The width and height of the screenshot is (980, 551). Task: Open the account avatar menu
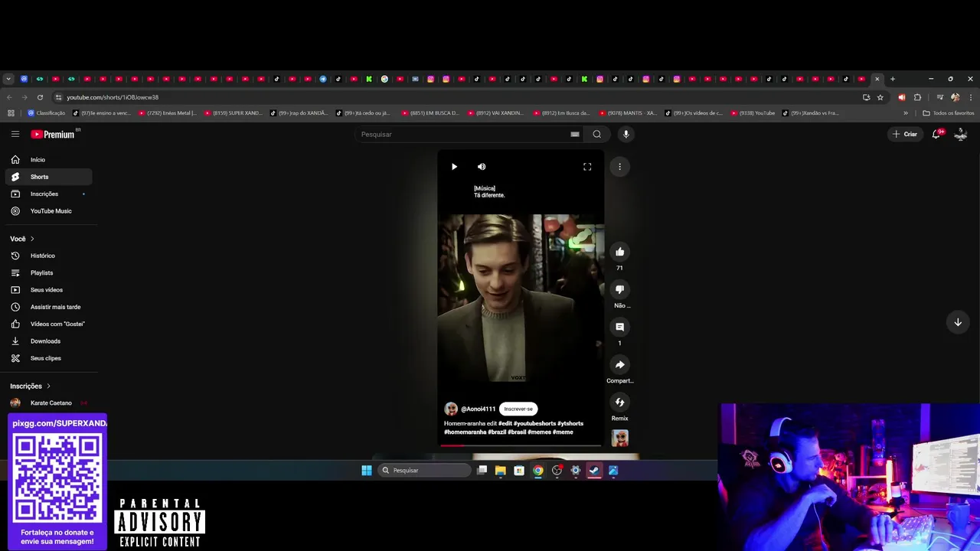[961, 134]
